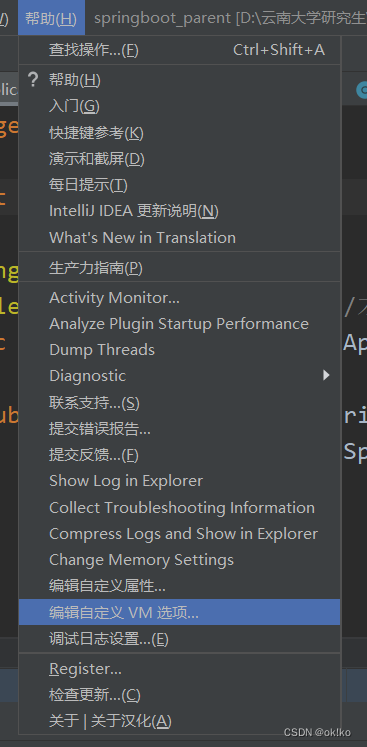Click 检查更新(C) check for updates
The height and width of the screenshot is (747, 367).
click(179, 696)
